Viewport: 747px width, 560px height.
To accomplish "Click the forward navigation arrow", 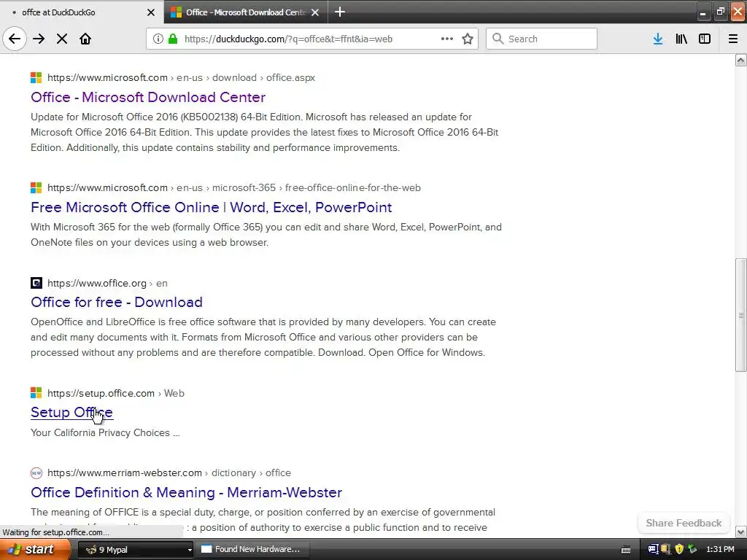I will [x=39, y=39].
